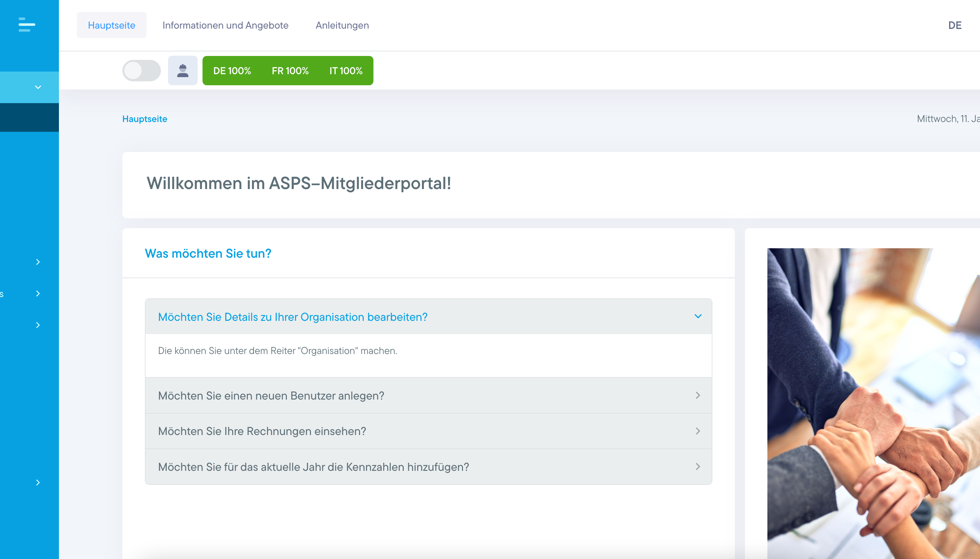Expand the Kennzahlen hinzufügen question
This screenshot has height=559, width=980.
click(x=428, y=467)
